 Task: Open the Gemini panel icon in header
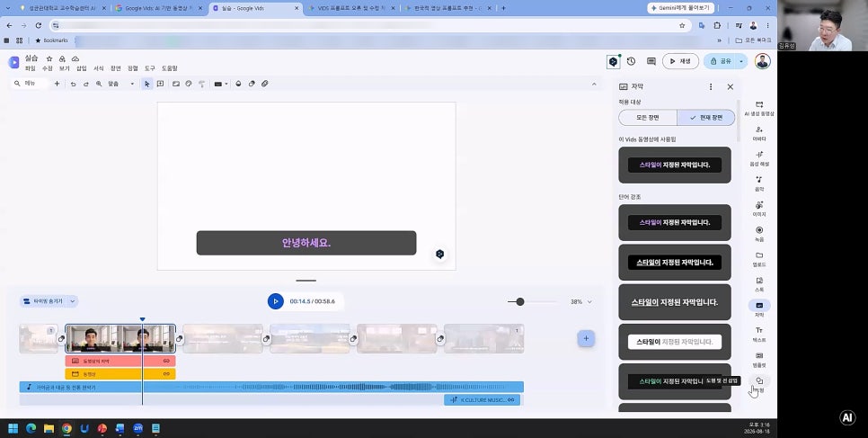click(x=613, y=61)
